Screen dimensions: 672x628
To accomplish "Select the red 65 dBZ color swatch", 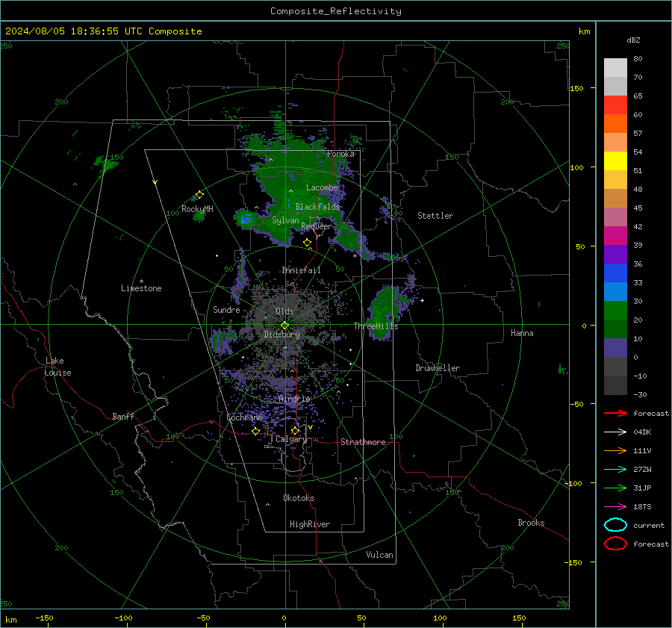I will pos(615,105).
